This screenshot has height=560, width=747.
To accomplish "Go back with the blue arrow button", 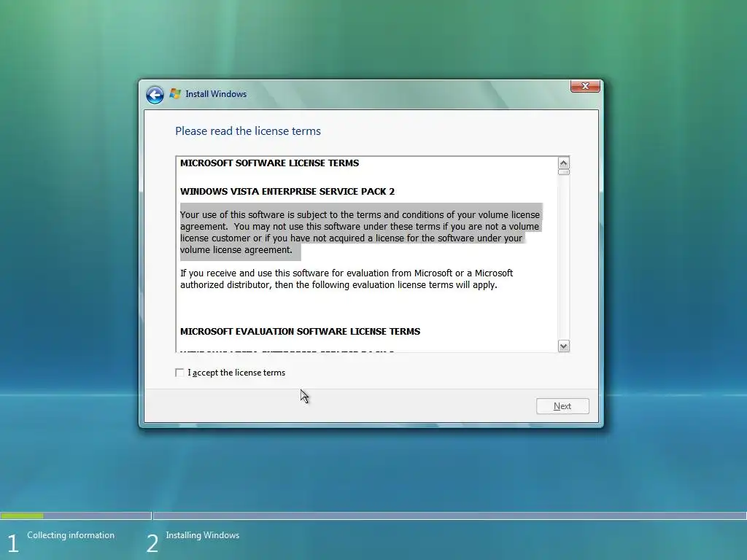I will [155, 95].
